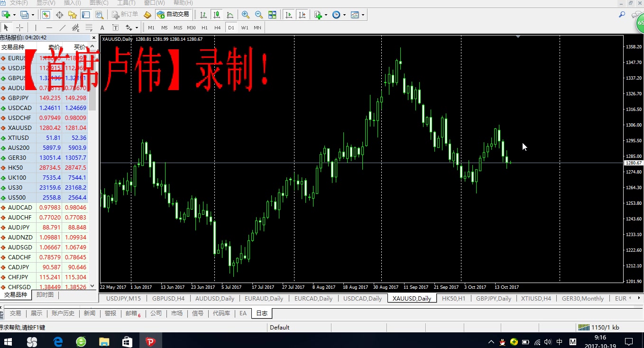Viewport: 644px width, 348px height.
Task: Select the US500 row in Market Watch
Action: (x=44, y=197)
